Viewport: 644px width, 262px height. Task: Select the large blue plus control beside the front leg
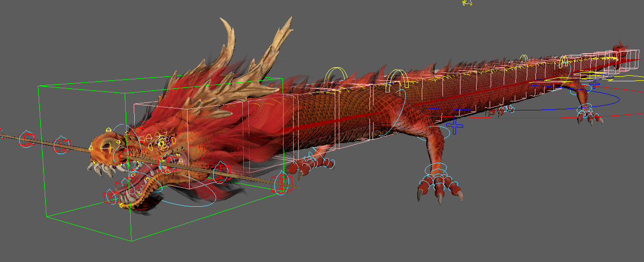455,126
